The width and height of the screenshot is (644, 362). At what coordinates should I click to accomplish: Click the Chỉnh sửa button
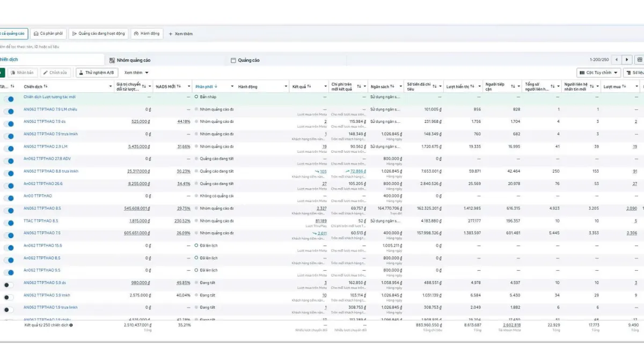(55, 72)
